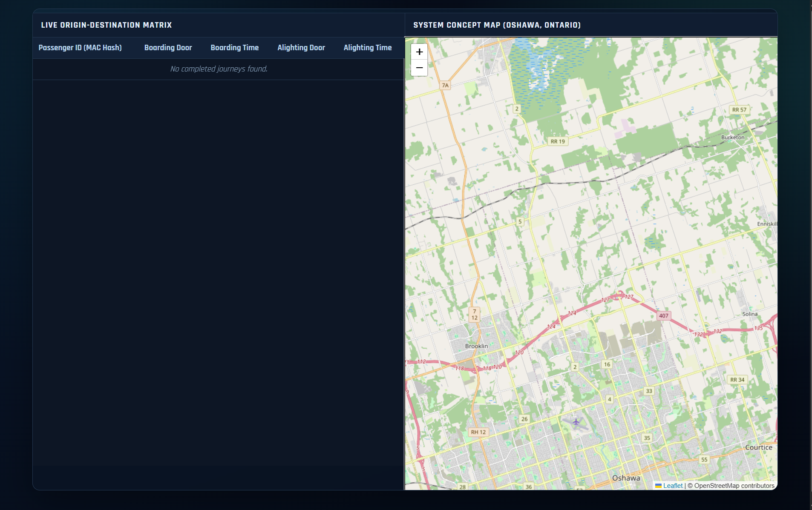Screen dimensions: 812x510
Task: Click the Passenger ID (MAC Hash) column header
Action: (x=80, y=48)
